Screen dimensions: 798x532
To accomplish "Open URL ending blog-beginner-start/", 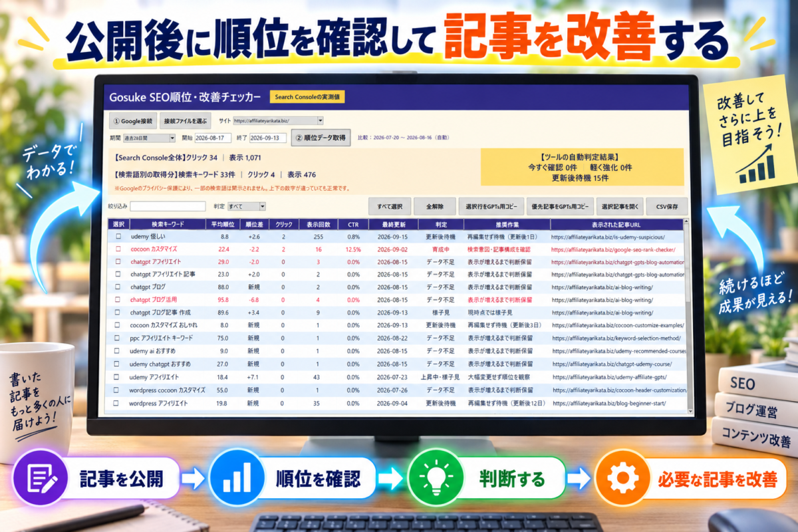I will [x=608, y=403].
